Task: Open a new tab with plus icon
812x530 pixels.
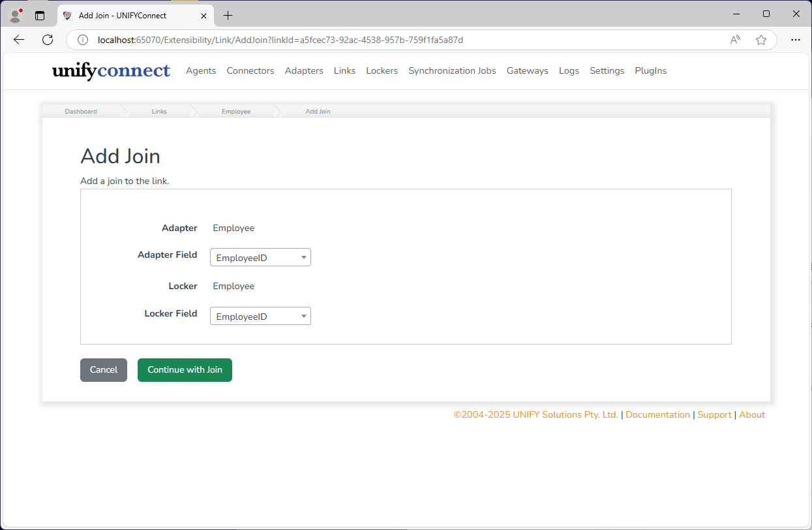Action: pos(228,15)
